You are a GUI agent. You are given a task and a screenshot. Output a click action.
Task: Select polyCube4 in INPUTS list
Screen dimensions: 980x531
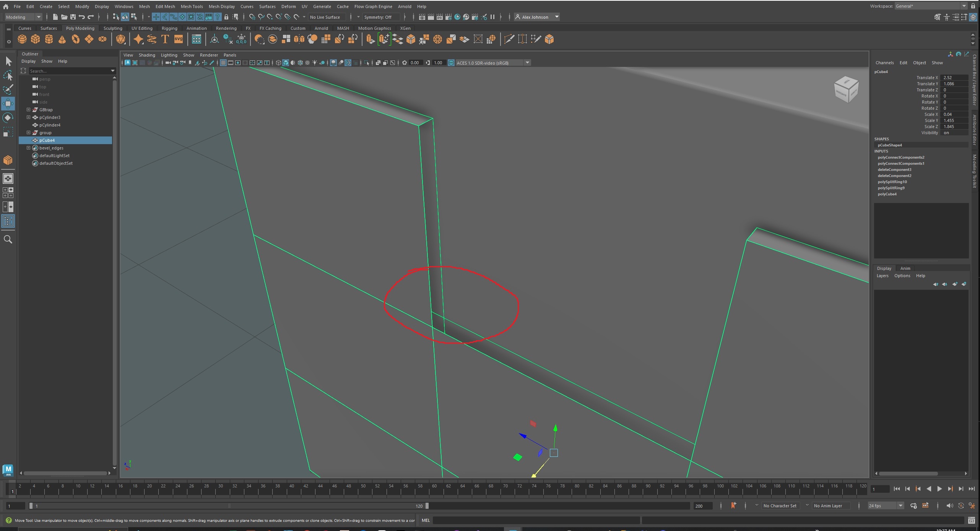click(x=887, y=194)
